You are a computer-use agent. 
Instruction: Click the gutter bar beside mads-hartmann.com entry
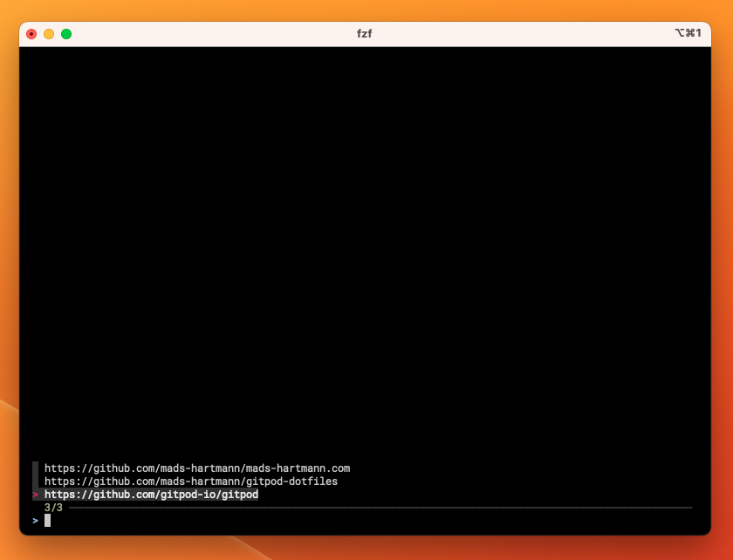point(35,468)
